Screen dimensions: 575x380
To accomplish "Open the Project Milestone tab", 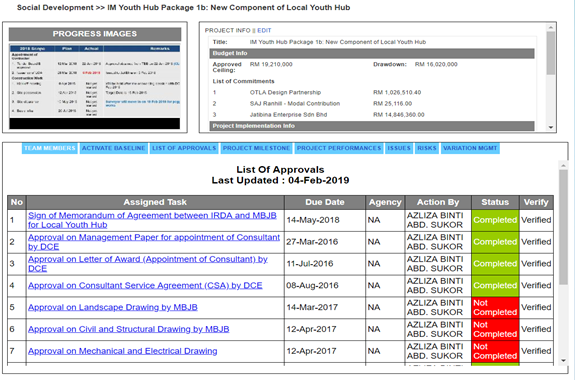I will (x=256, y=148).
